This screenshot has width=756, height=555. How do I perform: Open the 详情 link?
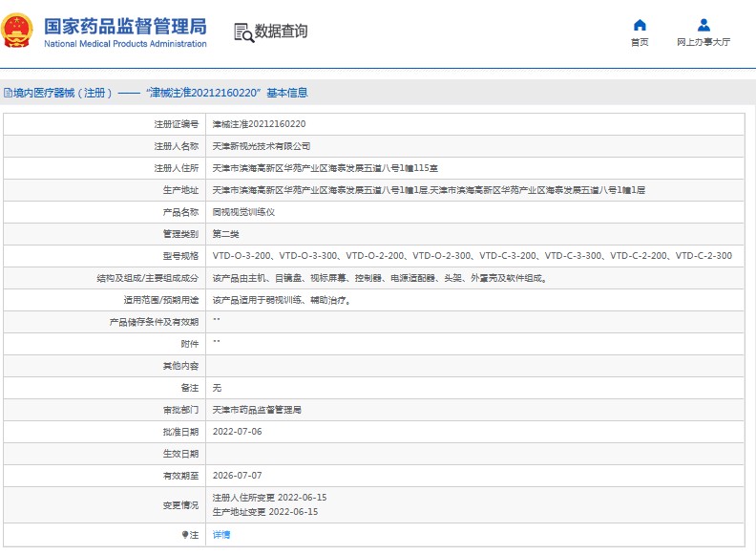220,535
